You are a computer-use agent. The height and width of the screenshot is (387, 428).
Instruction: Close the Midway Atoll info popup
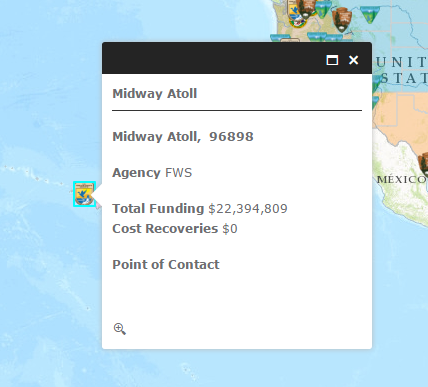click(x=353, y=60)
